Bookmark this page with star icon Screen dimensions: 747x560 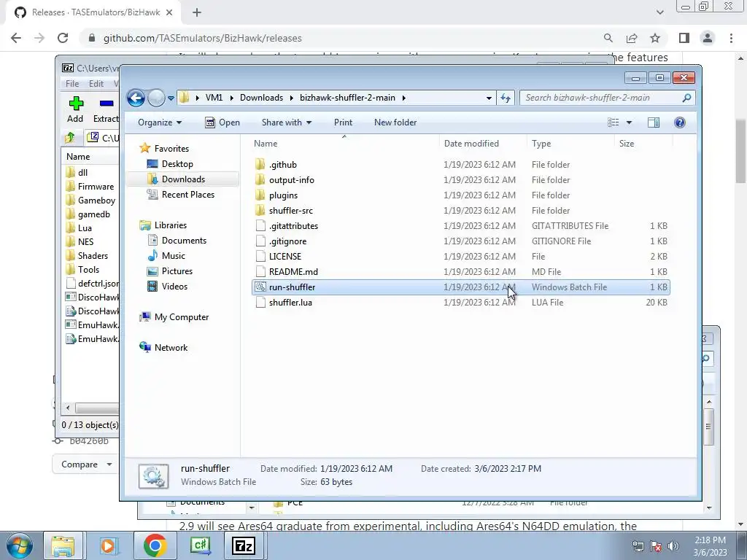pyautogui.click(x=656, y=38)
